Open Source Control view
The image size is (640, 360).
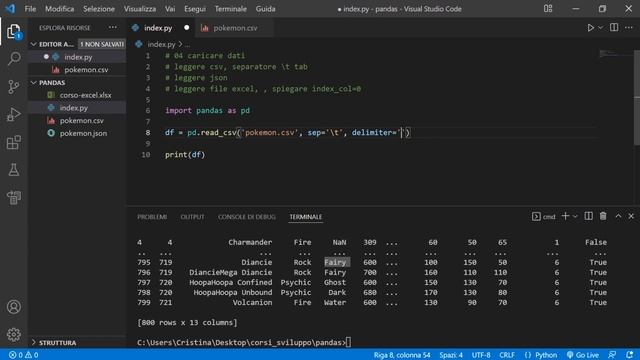coord(13,87)
